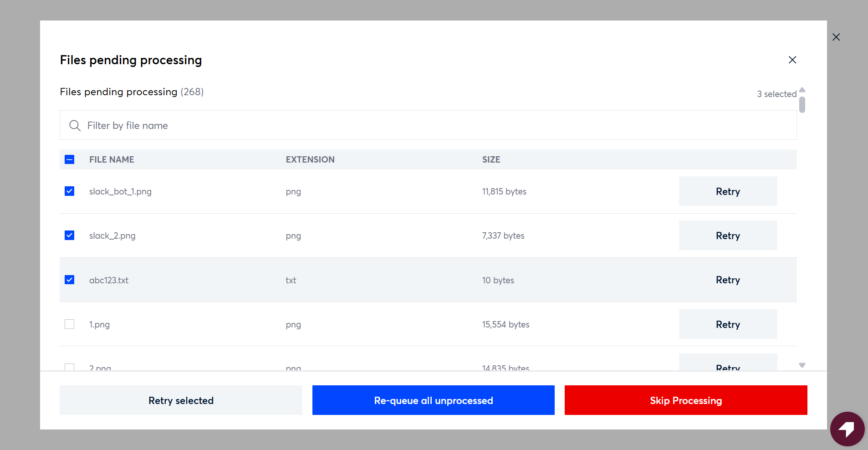
Task: Click scrollbar down arrow icon
Action: point(802,365)
